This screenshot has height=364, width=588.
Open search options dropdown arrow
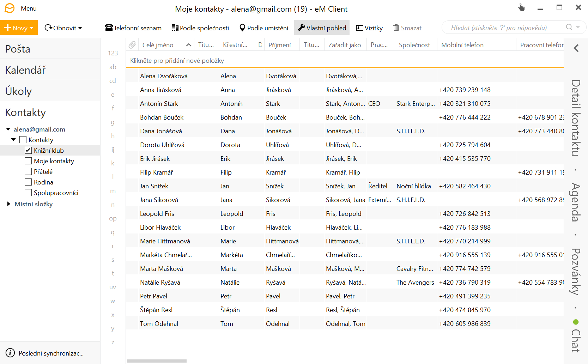coord(578,28)
